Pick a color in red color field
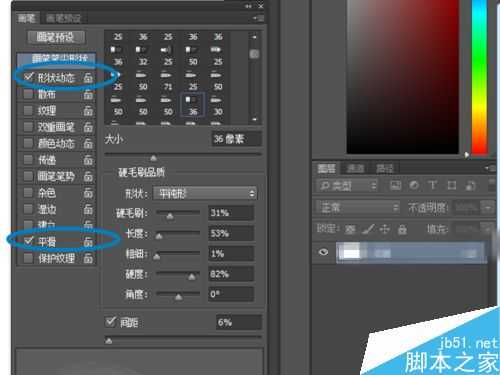This screenshot has width=500, height=375. (x=403, y=77)
